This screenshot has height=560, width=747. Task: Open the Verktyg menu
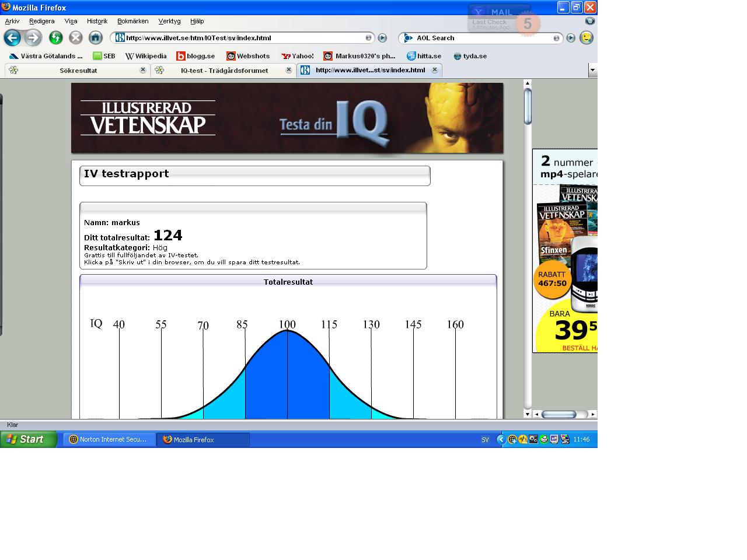click(169, 21)
